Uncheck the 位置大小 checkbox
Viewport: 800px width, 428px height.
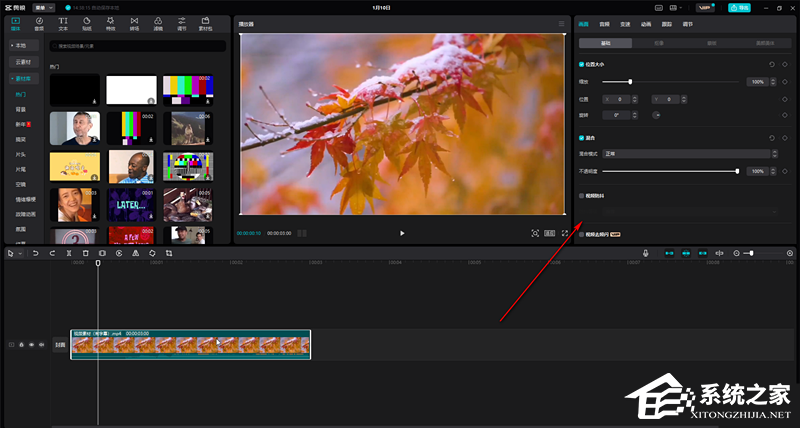pyautogui.click(x=582, y=64)
